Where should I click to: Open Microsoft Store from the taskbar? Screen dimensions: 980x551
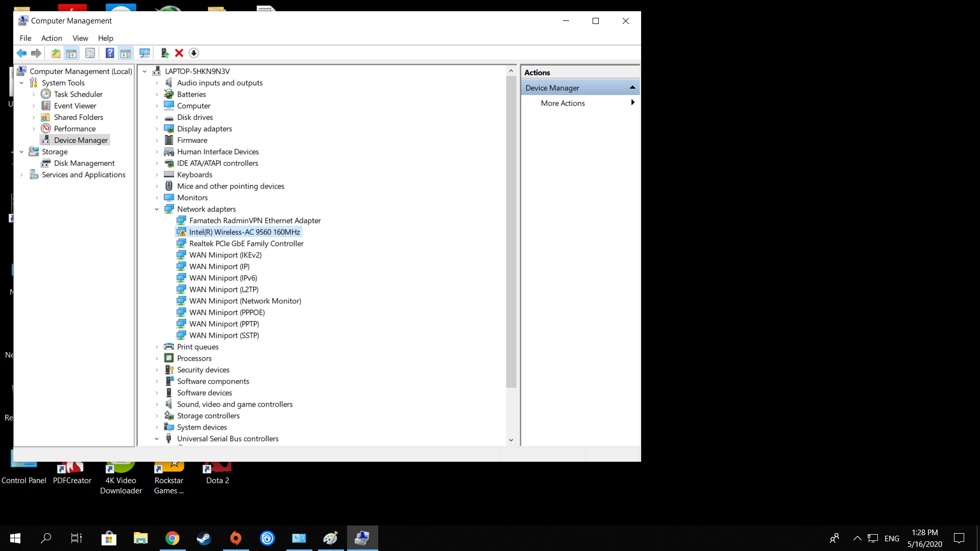pos(109,538)
